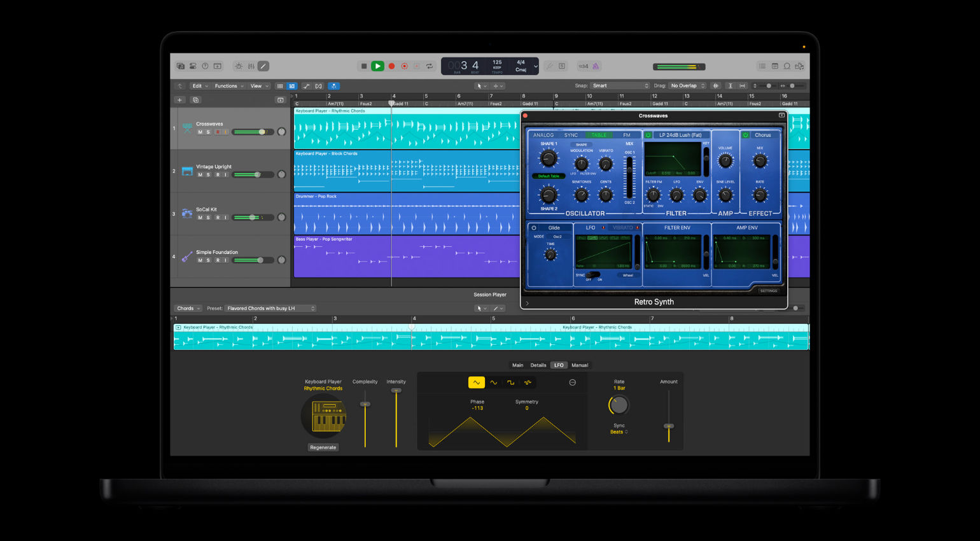
Task: Toggle the metronome icon
Action: [596, 66]
